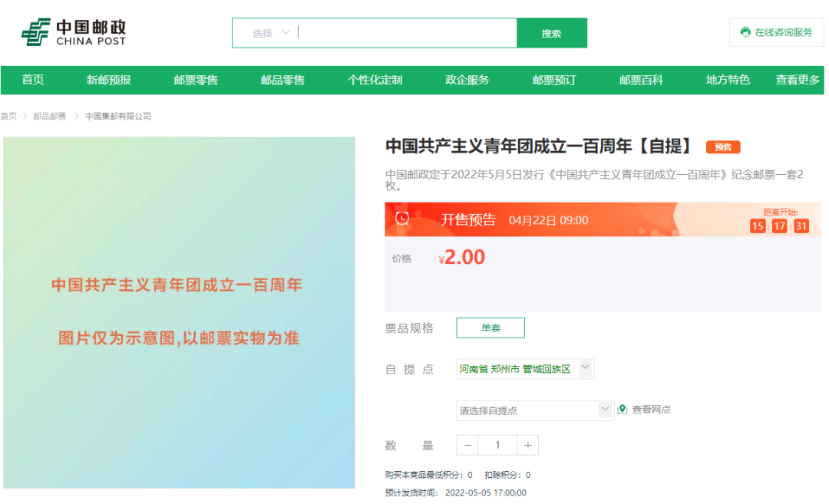
Task: Open 在线咨询服务 online service
Action: click(x=776, y=32)
